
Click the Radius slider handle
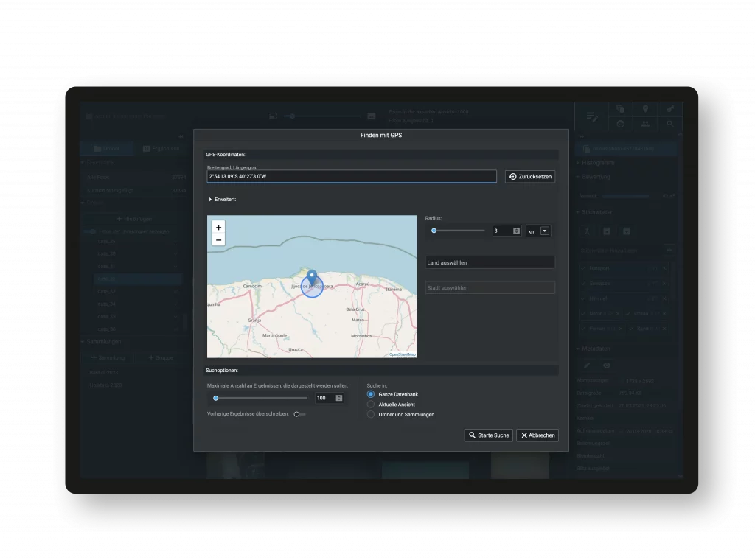[x=434, y=231]
